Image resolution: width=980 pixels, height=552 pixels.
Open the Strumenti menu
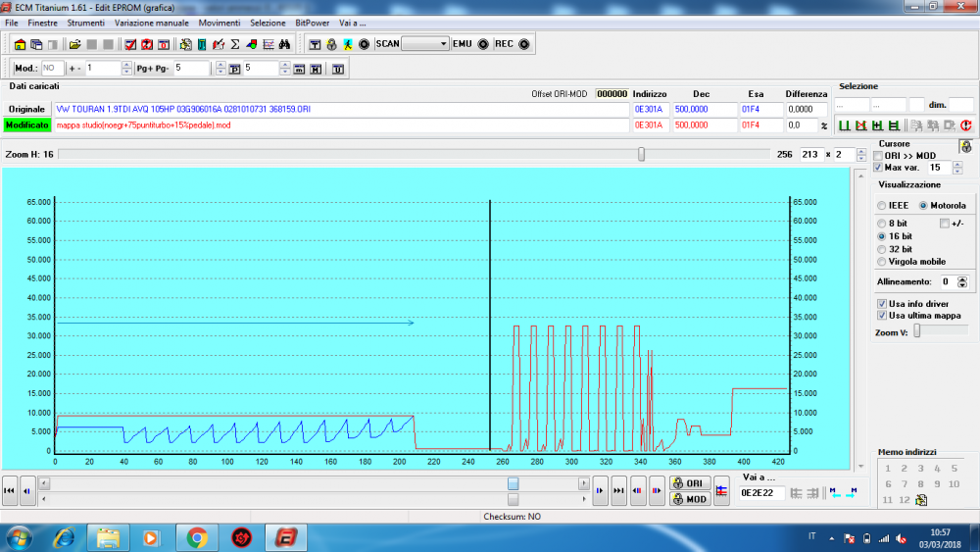86,22
